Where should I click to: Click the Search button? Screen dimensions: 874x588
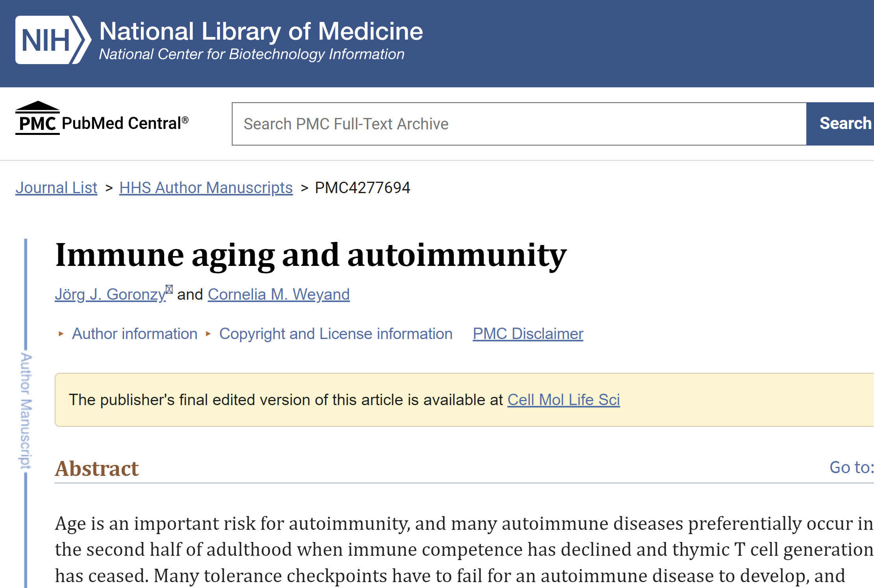pos(840,124)
